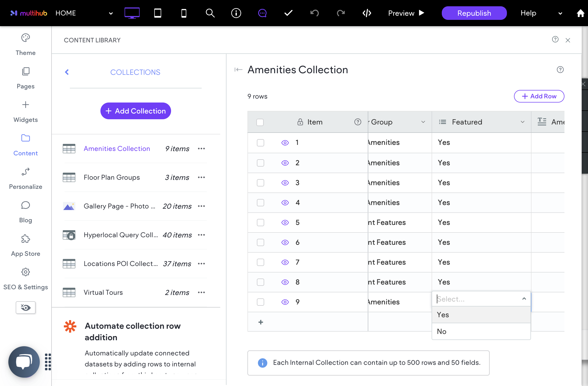Open the developer mode code icon
This screenshot has width=588, height=386.
tap(367, 13)
